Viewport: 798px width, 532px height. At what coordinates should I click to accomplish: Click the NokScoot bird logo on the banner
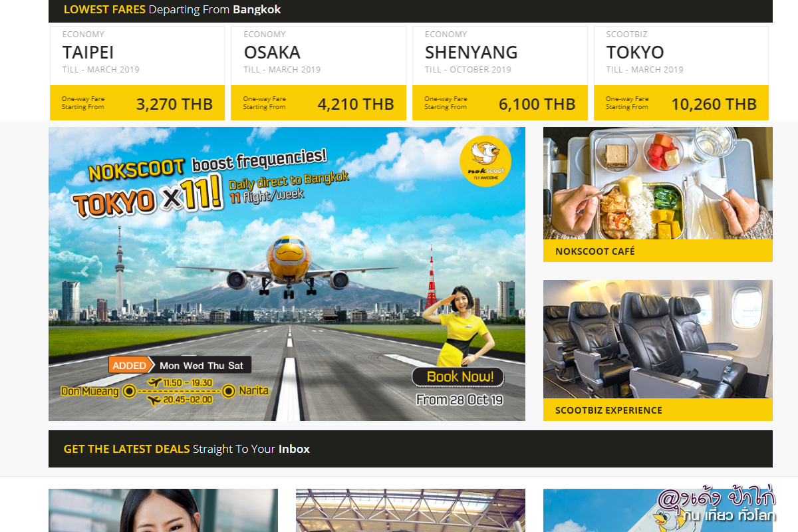[x=485, y=161]
